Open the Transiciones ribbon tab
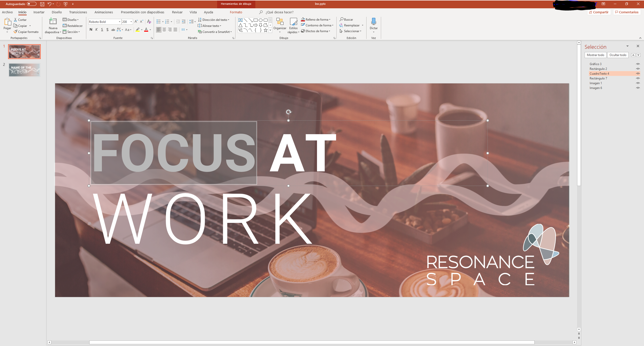Viewport: 644px width, 346px height. pyautogui.click(x=78, y=12)
